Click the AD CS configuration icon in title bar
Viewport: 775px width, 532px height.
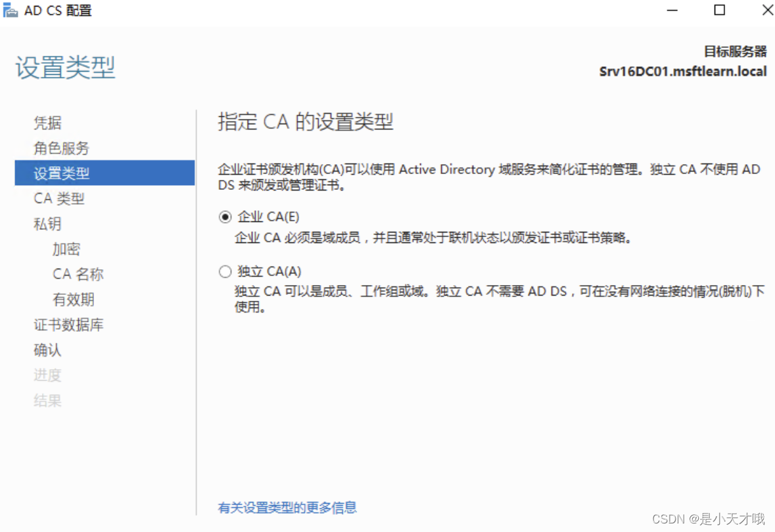point(10,10)
